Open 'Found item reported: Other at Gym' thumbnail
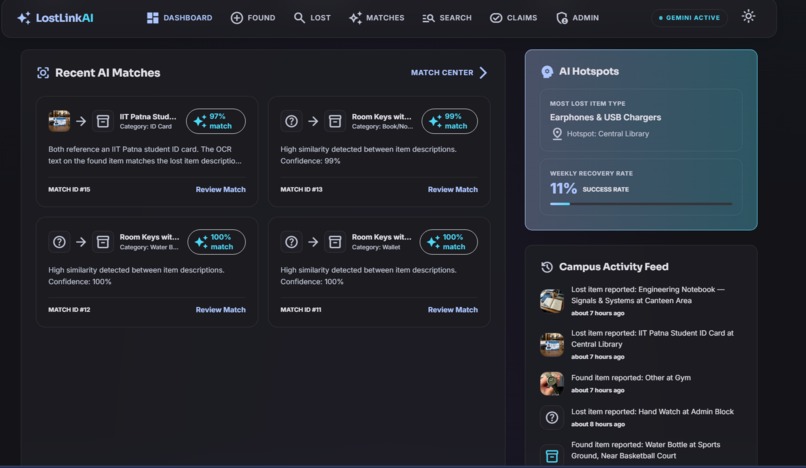The height and width of the screenshot is (468, 806). 552,384
